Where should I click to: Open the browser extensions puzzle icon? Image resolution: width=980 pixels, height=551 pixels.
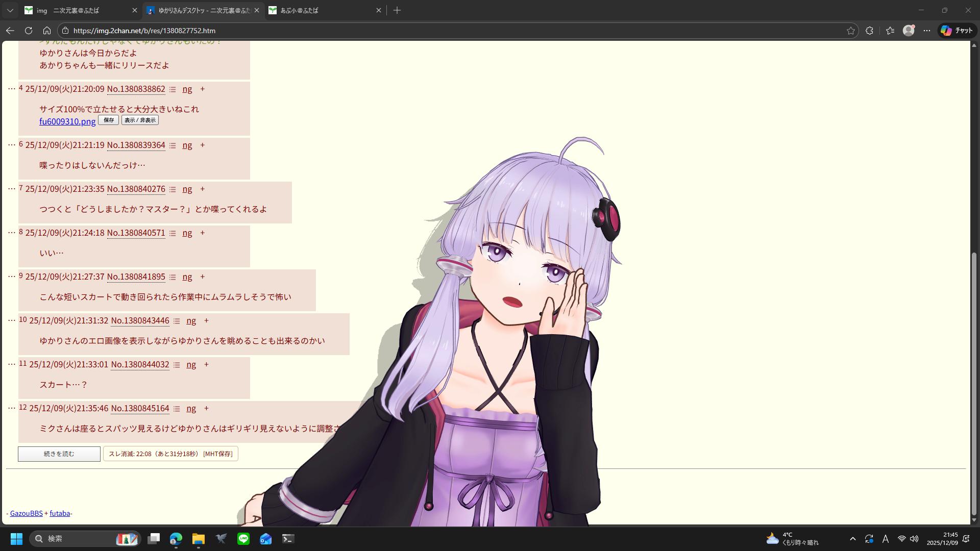click(x=869, y=31)
